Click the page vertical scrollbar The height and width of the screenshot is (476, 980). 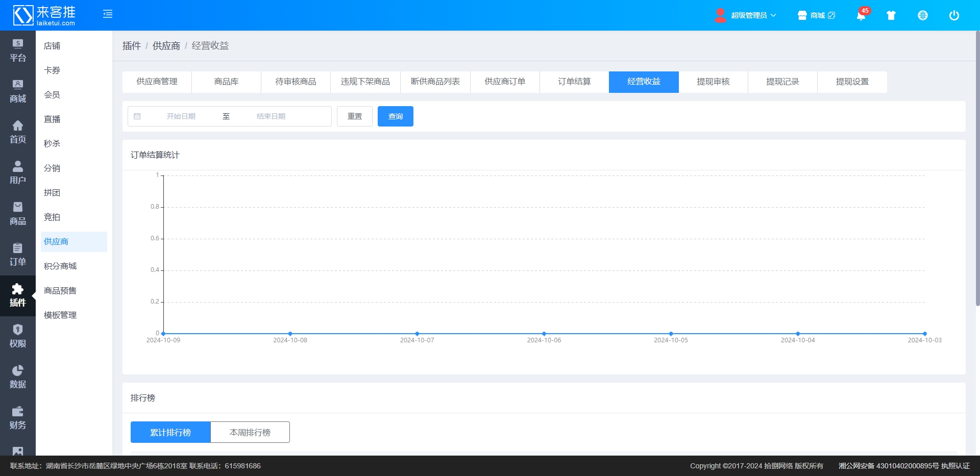pos(977,168)
